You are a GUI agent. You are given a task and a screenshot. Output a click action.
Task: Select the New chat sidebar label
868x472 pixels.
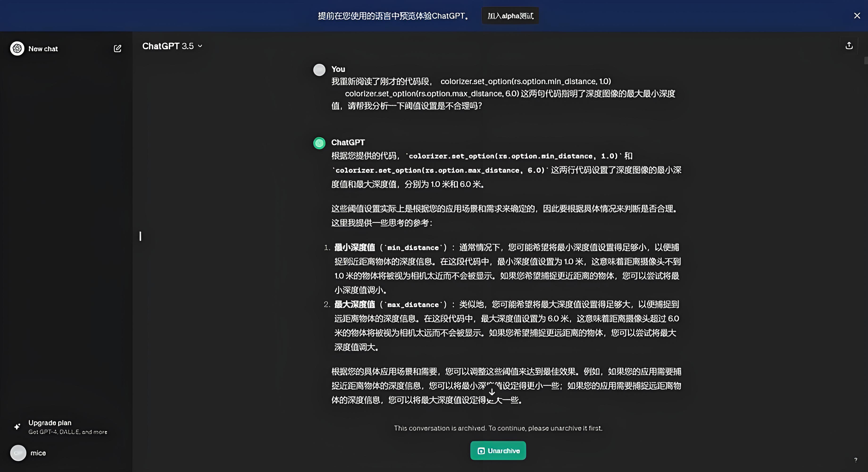point(43,49)
